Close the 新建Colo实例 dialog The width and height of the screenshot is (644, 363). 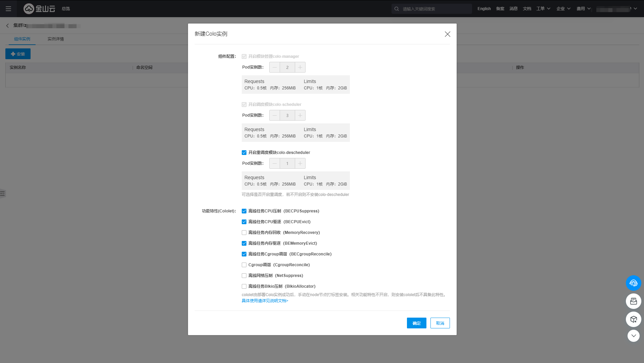pyautogui.click(x=447, y=34)
